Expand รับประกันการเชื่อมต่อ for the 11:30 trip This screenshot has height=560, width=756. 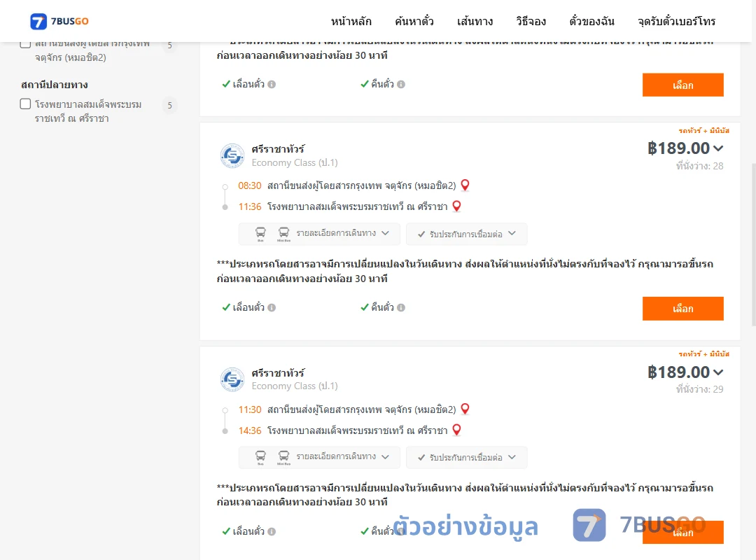pyautogui.click(x=466, y=457)
